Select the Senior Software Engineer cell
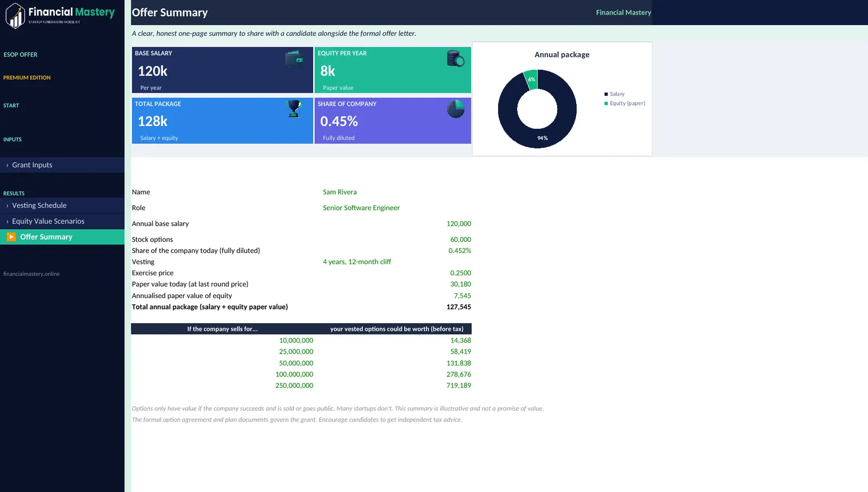Screen dimensions: 868x492 [361, 208]
